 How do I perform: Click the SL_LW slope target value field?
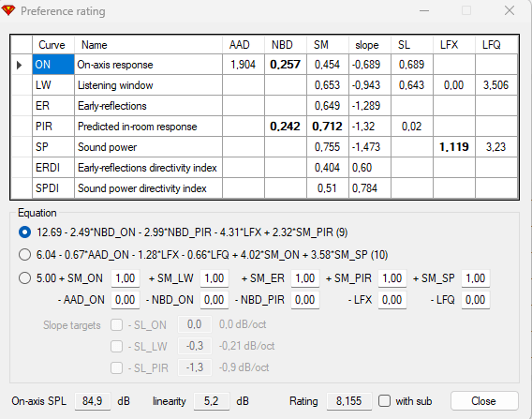(x=195, y=346)
